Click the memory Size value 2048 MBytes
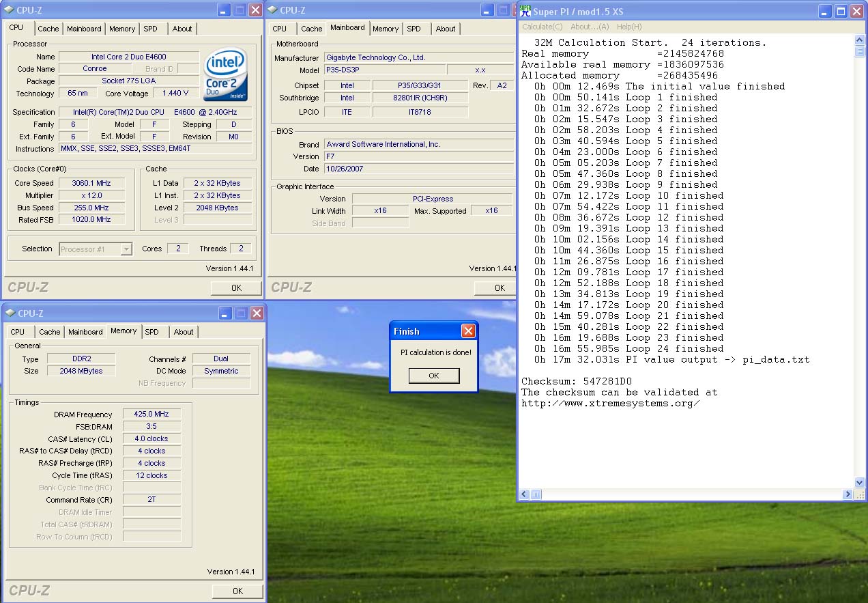This screenshot has width=868, height=603. click(x=81, y=371)
